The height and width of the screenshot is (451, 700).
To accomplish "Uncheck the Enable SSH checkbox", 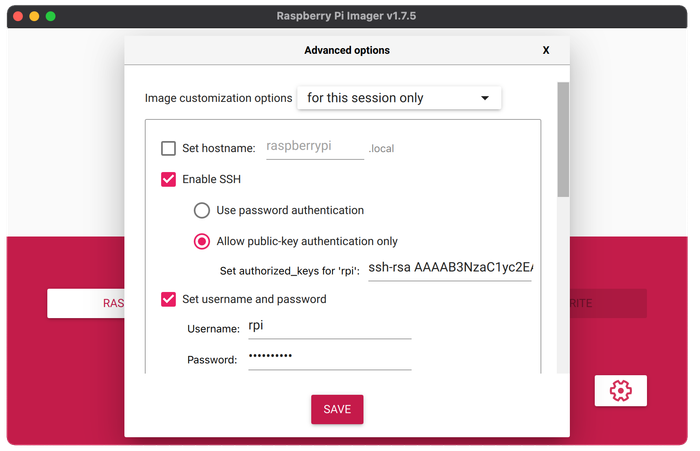I will 169,180.
